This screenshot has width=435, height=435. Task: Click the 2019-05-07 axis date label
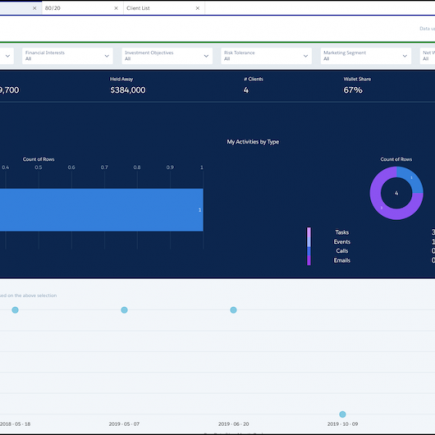point(124,424)
